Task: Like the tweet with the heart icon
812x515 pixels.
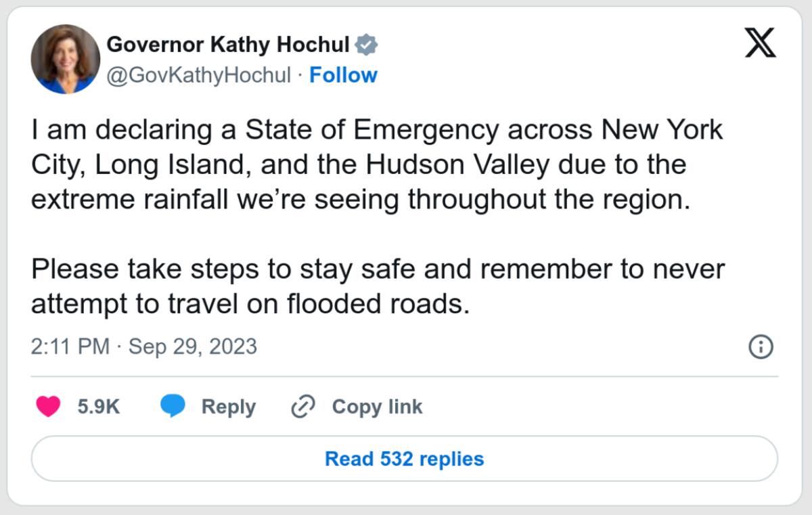Action: tap(48, 407)
